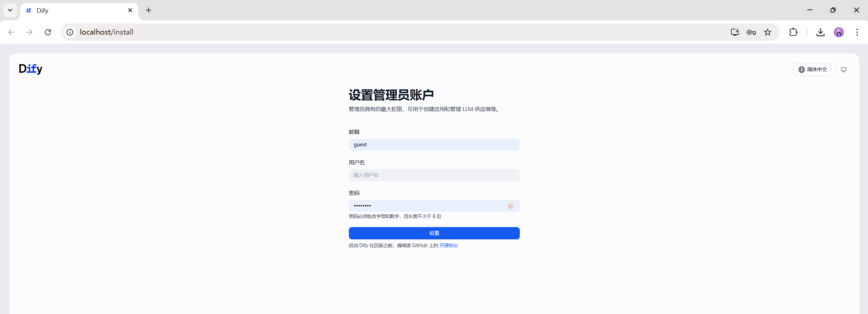Click the blue 设置 button

(434, 233)
